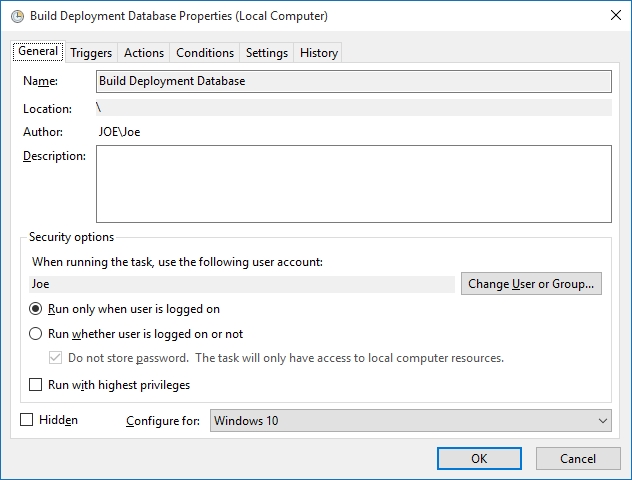Cancel the task properties dialog
The height and width of the screenshot is (480, 632).
(x=578, y=458)
